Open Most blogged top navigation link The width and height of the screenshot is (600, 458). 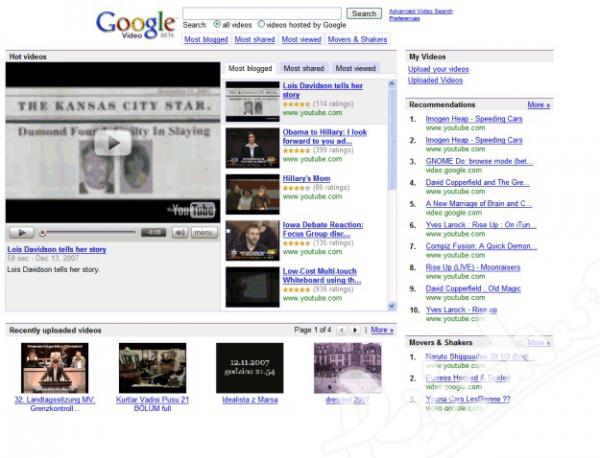(x=206, y=39)
